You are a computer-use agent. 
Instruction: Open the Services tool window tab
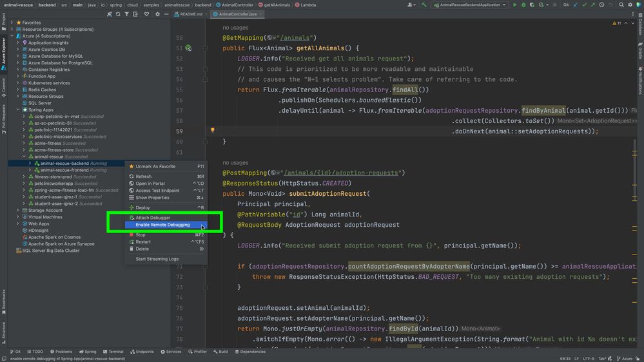(171, 352)
